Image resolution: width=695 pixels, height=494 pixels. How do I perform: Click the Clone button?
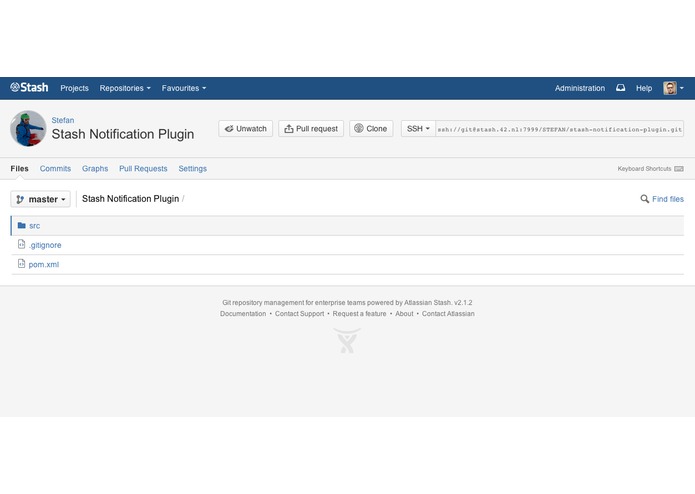pos(371,128)
